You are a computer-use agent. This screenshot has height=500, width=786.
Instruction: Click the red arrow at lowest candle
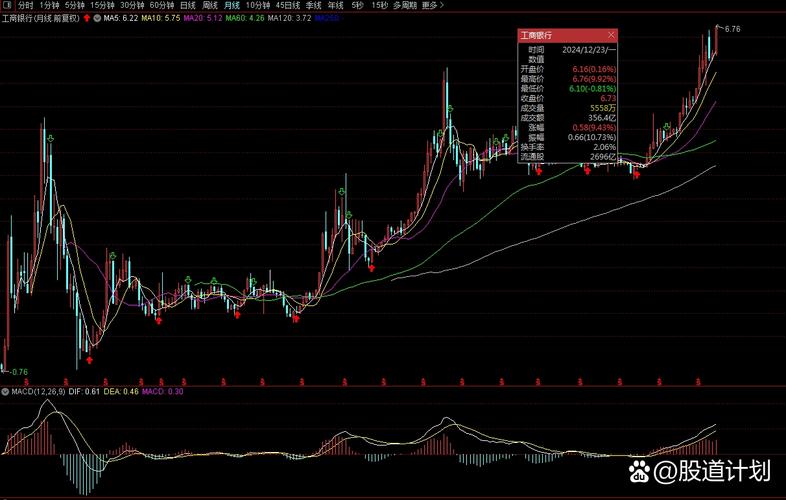click(x=89, y=358)
